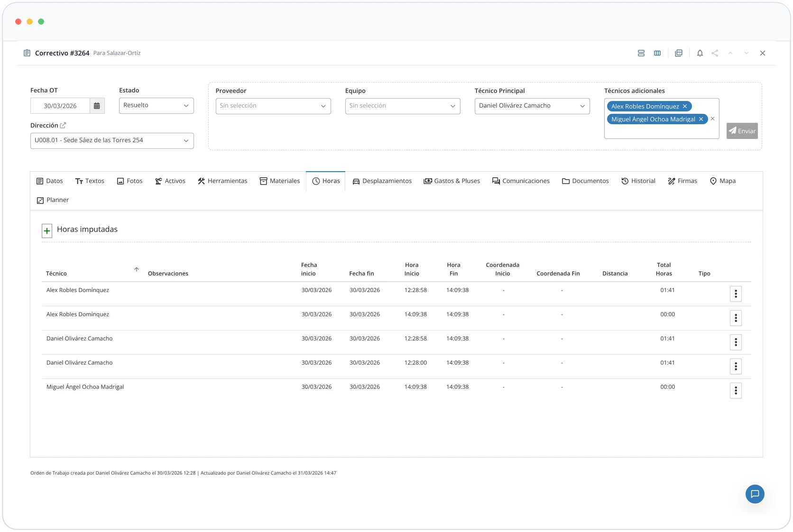Open the Dirección external link icon
Viewport: 793px width, 532px height.
63,125
